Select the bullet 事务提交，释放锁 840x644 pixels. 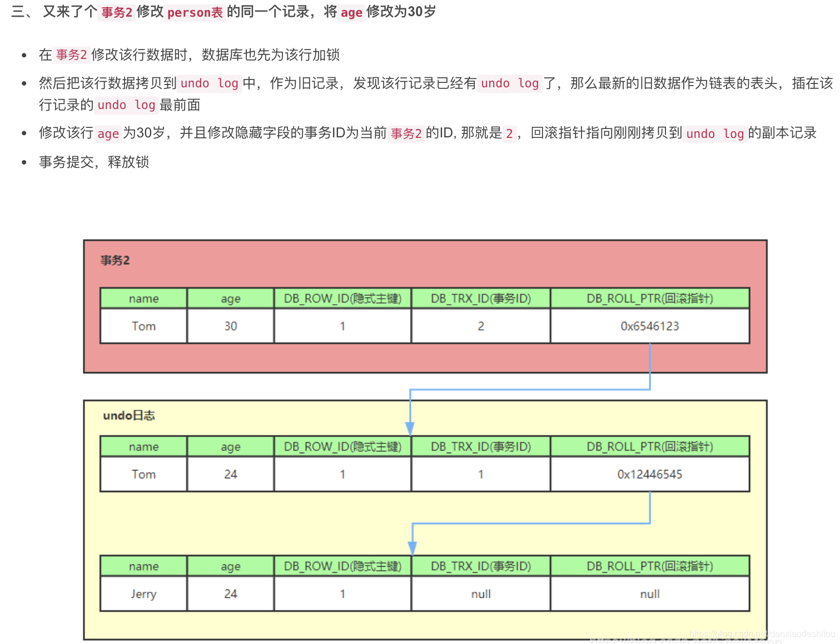(94, 162)
